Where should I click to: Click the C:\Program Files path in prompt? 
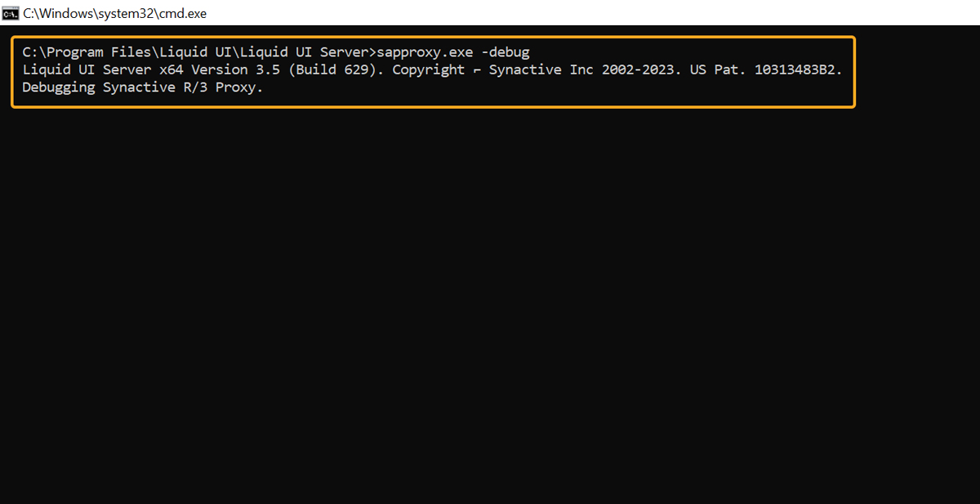pyautogui.click(x=74, y=52)
